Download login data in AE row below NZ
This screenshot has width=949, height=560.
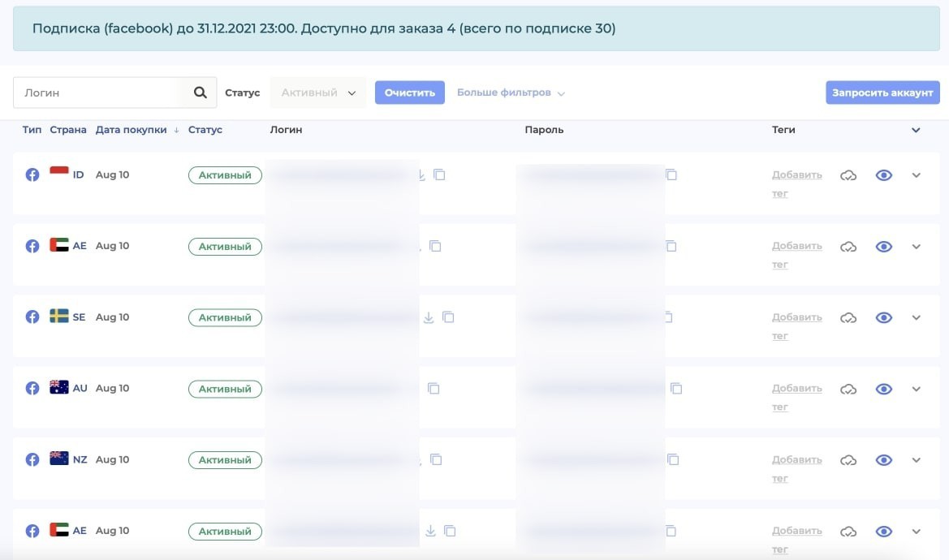pyautogui.click(x=430, y=531)
